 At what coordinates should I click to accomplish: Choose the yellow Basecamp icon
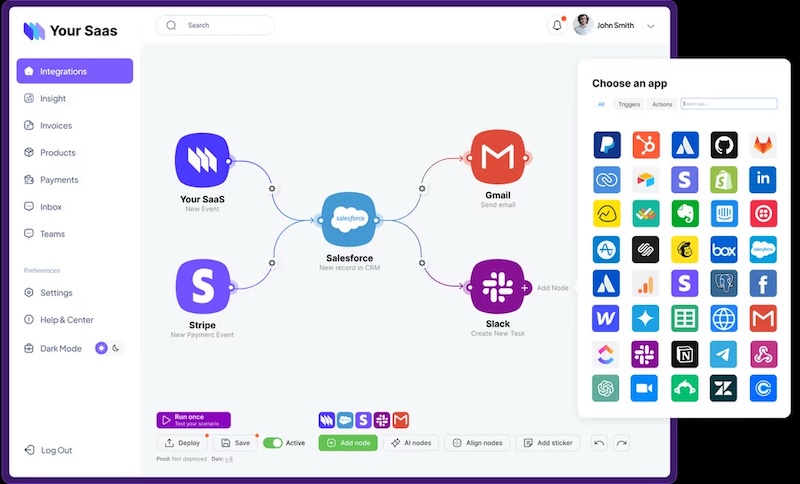(607, 214)
